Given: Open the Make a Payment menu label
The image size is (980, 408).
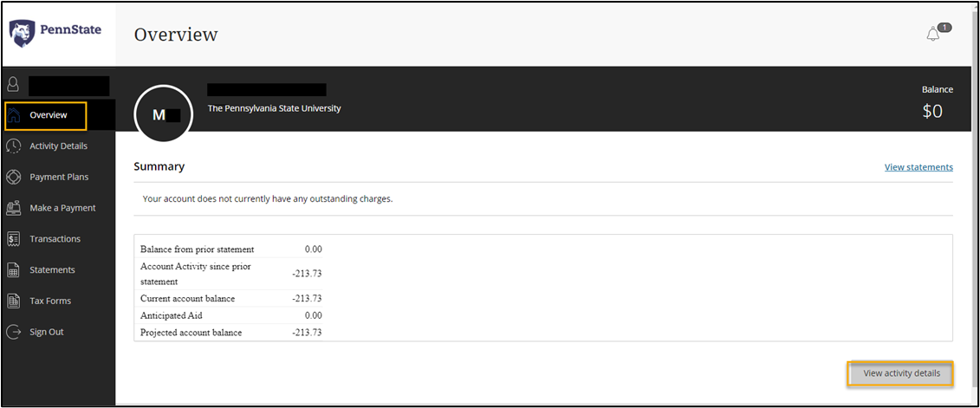Looking at the screenshot, I should pyautogui.click(x=62, y=208).
